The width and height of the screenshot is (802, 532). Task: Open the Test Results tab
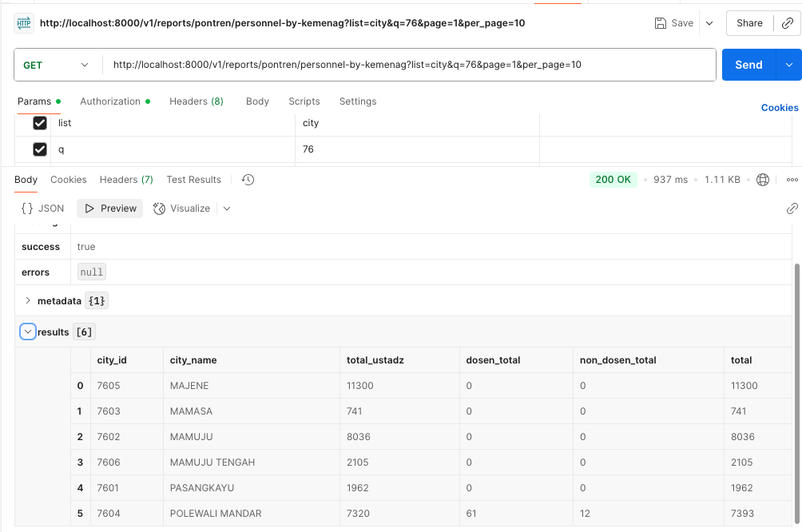click(x=193, y=180)
